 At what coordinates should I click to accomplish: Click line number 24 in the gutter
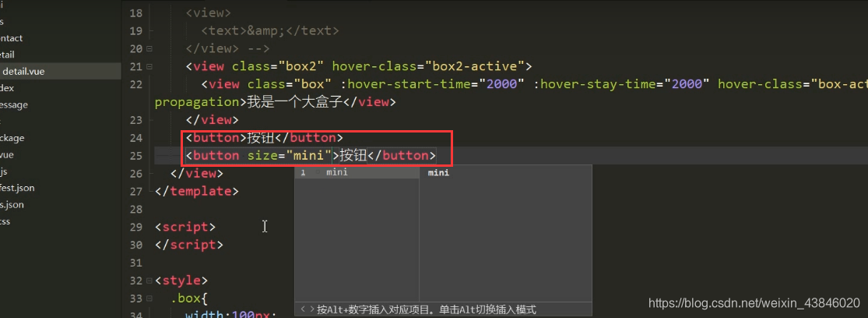(x=135, y=137)
